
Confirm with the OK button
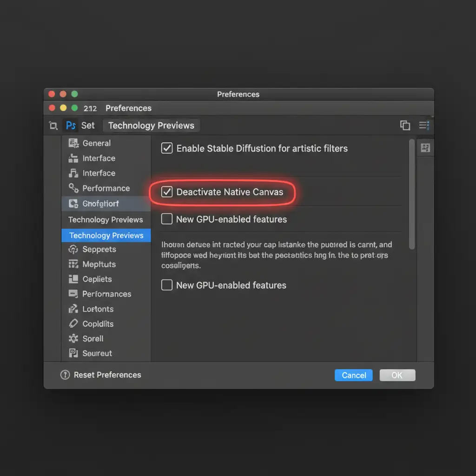pyautogui.click(x=397, y=375)
